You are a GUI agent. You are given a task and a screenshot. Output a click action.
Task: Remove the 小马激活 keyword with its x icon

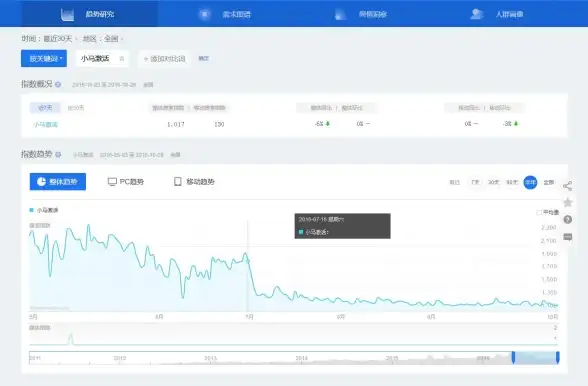[x=122, y=59]
